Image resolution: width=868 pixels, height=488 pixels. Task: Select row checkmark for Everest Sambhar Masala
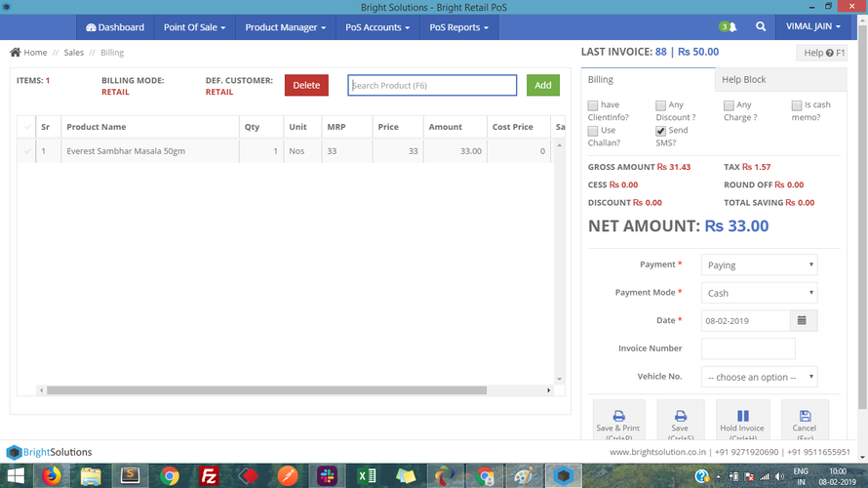click(27, 151)
